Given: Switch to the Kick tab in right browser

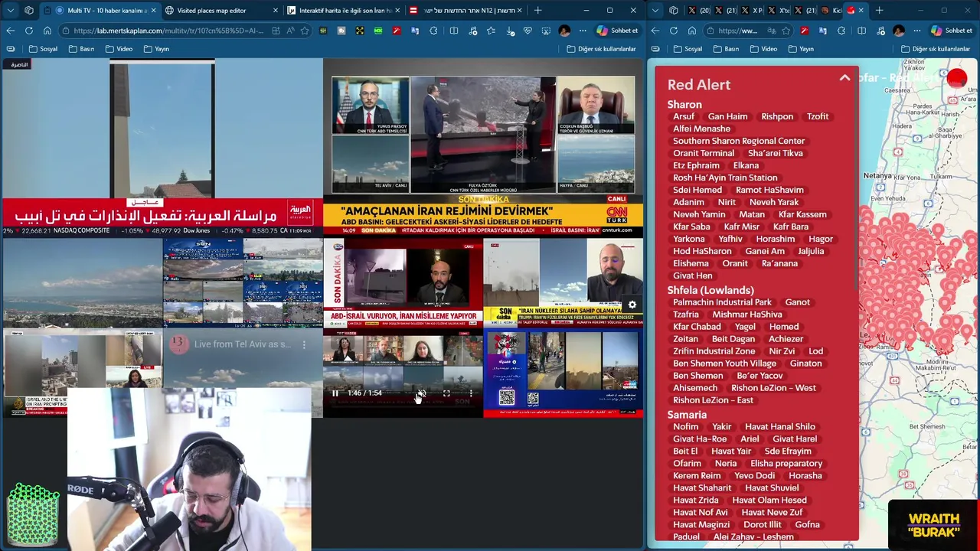Looking at the screenshot, I should click(830, 11).
